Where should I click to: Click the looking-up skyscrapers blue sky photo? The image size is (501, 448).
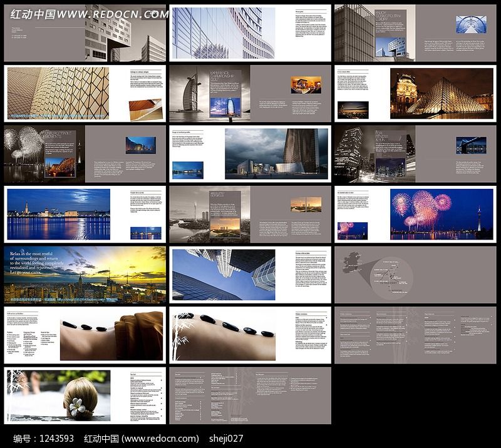pos(224,275)
